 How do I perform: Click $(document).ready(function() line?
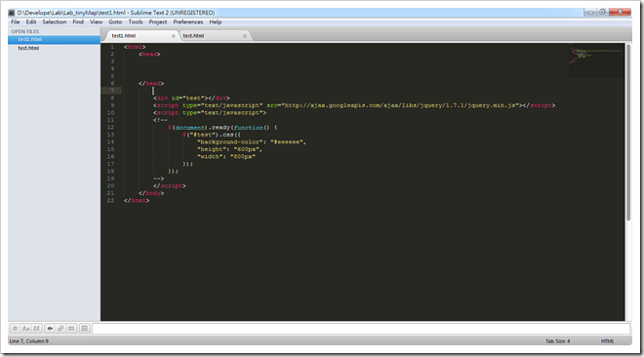(x=222, y=128)
